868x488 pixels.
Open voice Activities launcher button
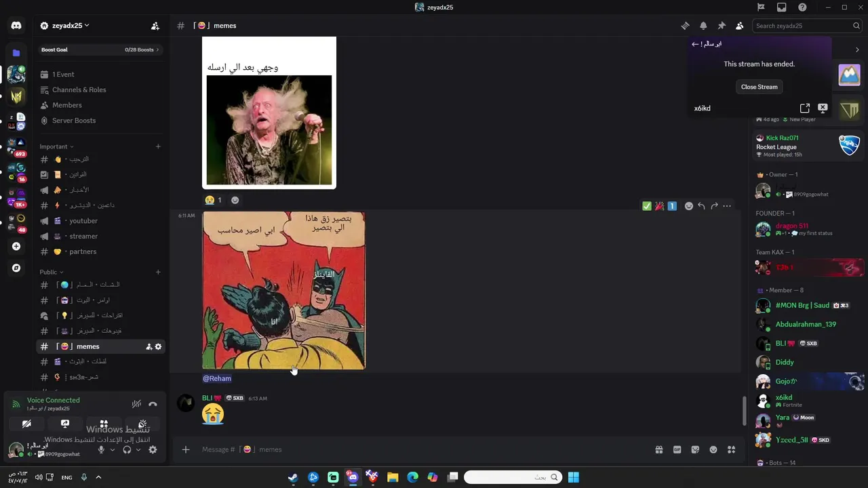click(104, 424)
